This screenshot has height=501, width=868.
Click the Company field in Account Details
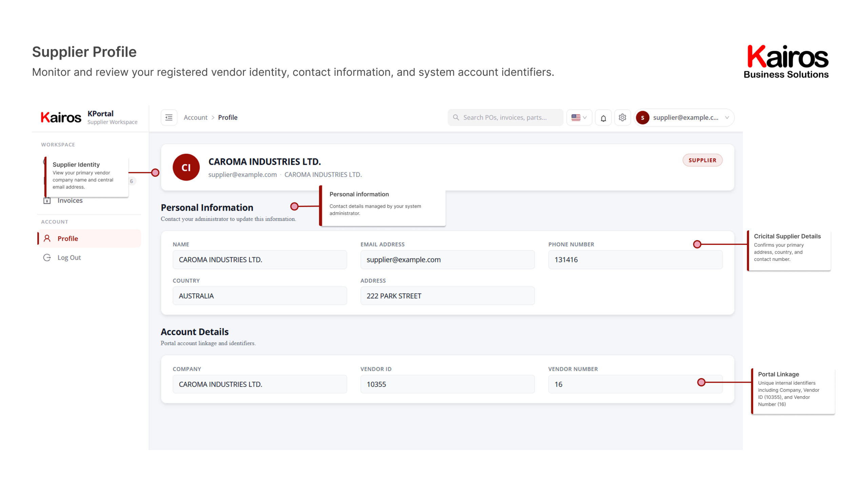(x=260, y=384)
